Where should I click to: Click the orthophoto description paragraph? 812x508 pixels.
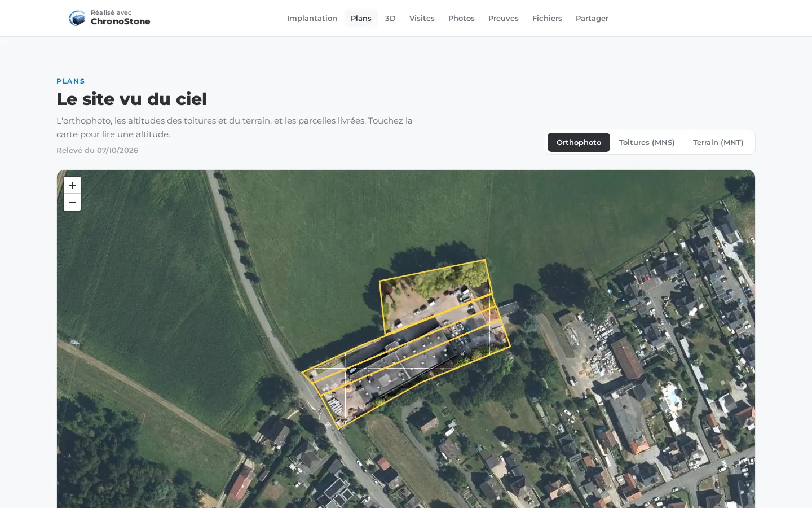235,128
